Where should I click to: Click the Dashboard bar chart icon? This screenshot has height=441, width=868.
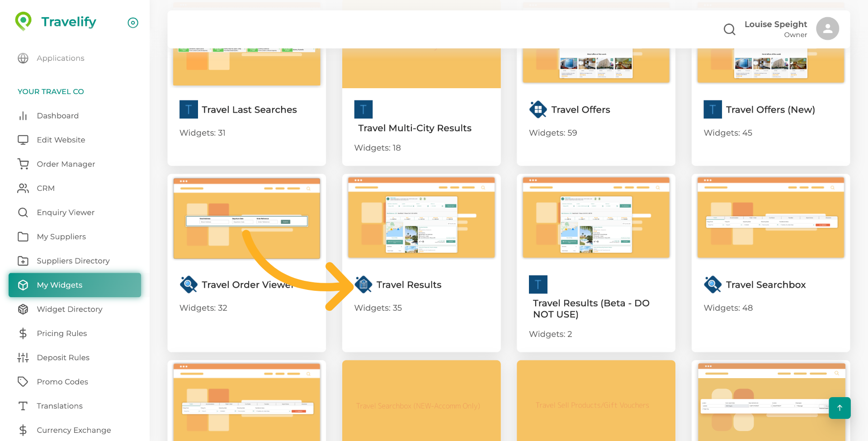coord(23,116)
